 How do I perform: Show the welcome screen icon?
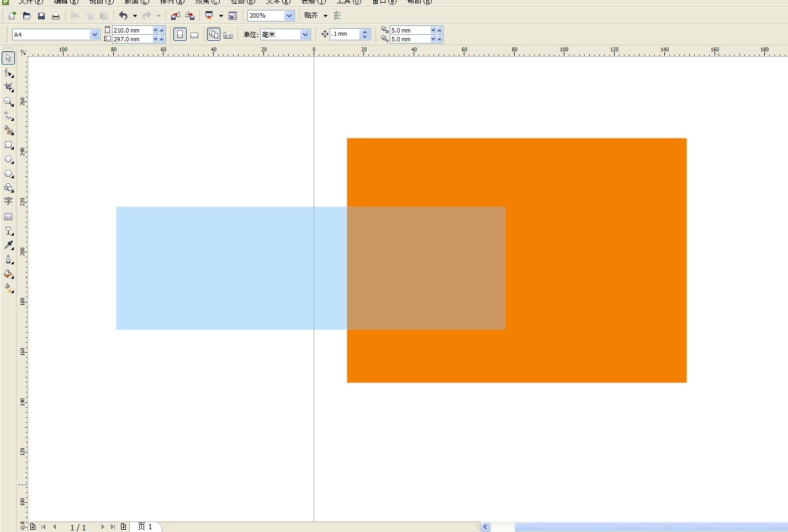233,15
